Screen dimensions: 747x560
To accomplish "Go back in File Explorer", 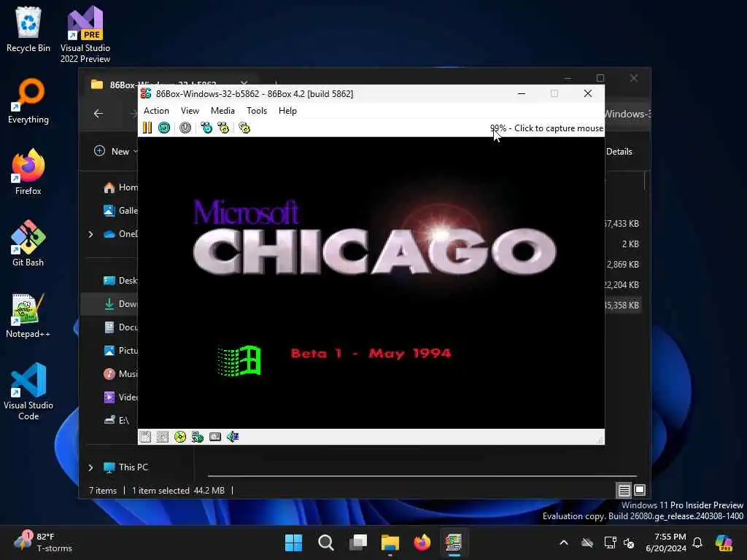I will (98, 113).
